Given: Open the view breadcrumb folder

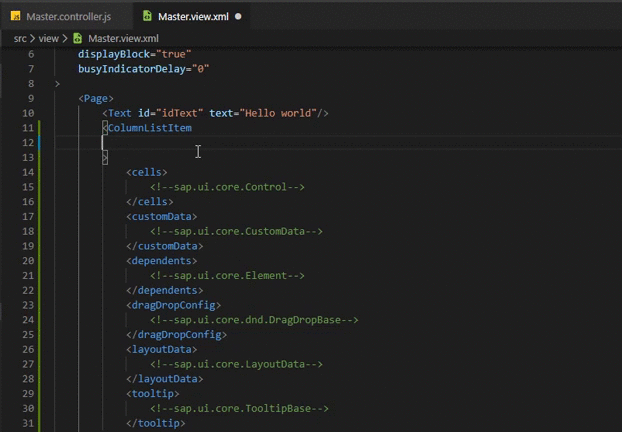Looking at the screenshot, I should click(48, 38).
